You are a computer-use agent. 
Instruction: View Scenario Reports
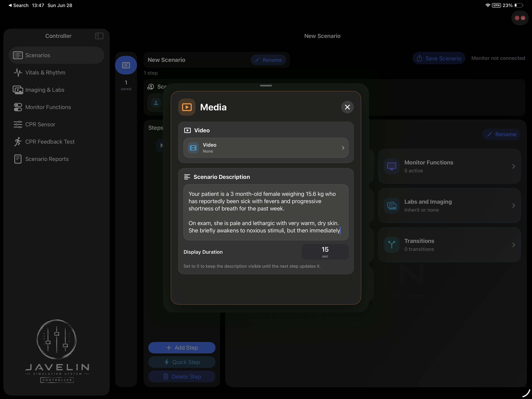coord(57,159)
